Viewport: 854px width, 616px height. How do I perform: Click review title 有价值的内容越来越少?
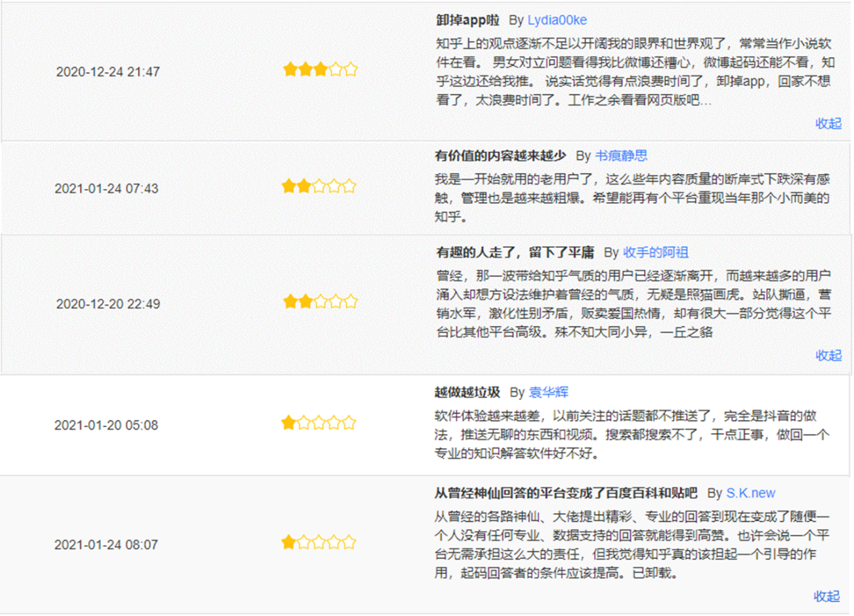pyautogui.click(x=500, y=156)
